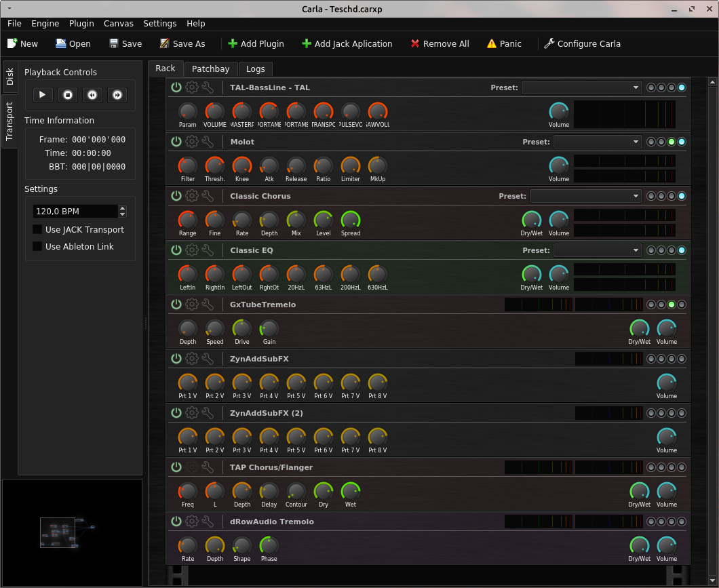Expand the Classic EQ Preset dropdown
Image resolution: width=719 pixels, height=588 pixels.
pos(598,250)
